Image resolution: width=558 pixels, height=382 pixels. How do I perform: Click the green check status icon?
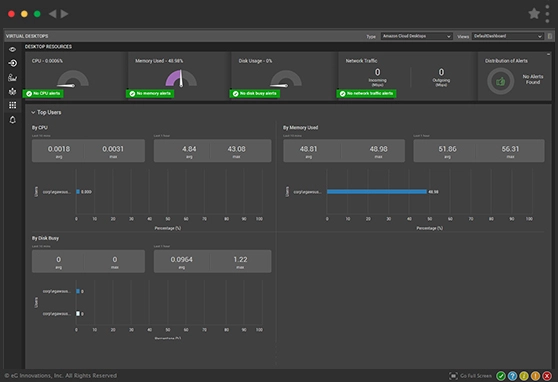(x=501, y=376)
